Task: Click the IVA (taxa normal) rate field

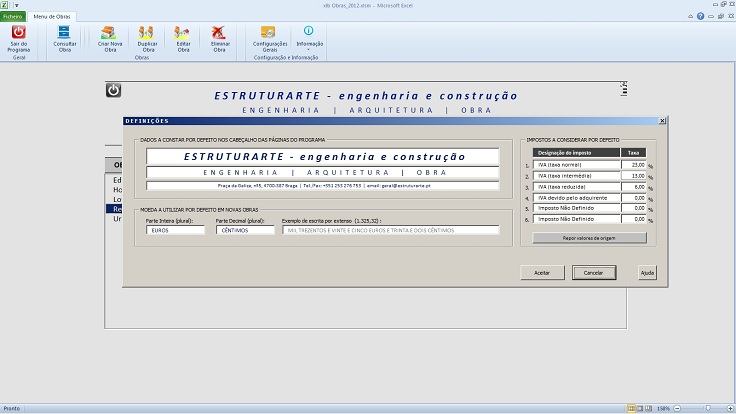Action: pyautogui.click(x=633, y=164)
